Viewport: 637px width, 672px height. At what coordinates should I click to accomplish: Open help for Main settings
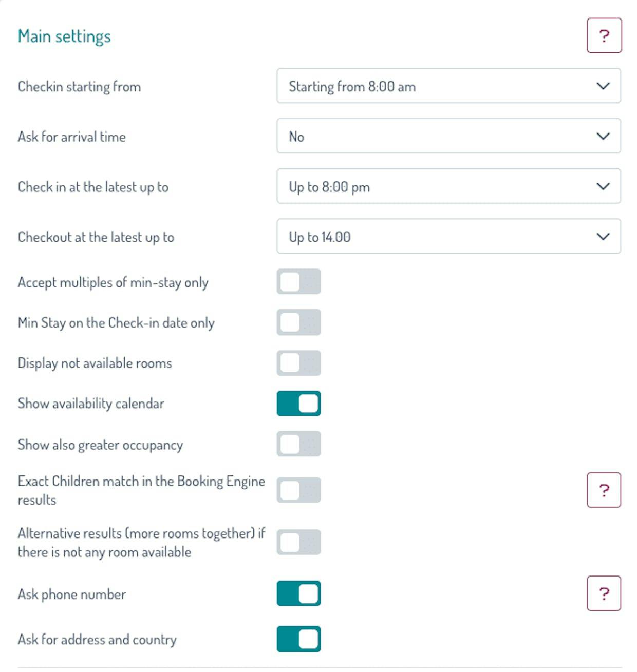click(604, 35)
